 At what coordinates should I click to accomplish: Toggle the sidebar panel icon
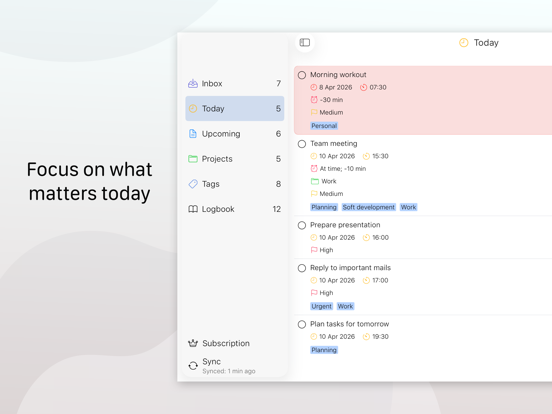coord(305,43)
